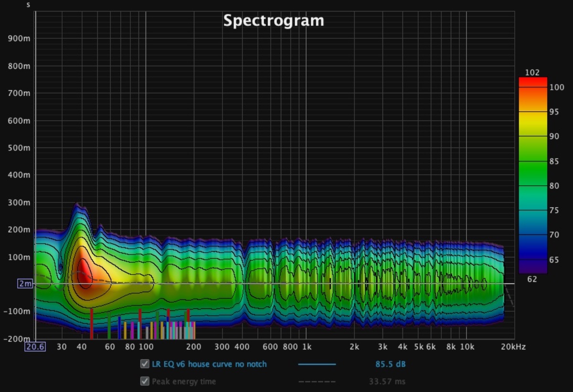Click the dashed gray Peak energy legend line

pos(317,381)
